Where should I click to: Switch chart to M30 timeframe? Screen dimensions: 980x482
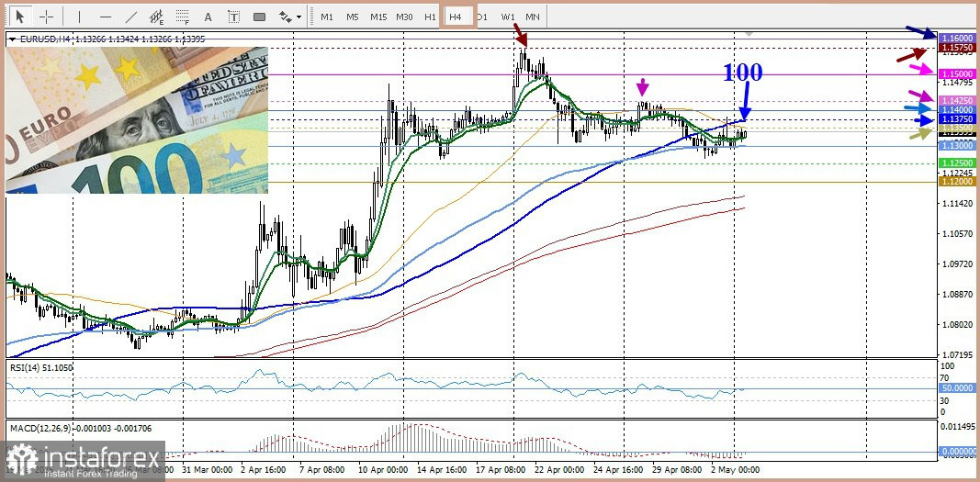pos(404,17)
